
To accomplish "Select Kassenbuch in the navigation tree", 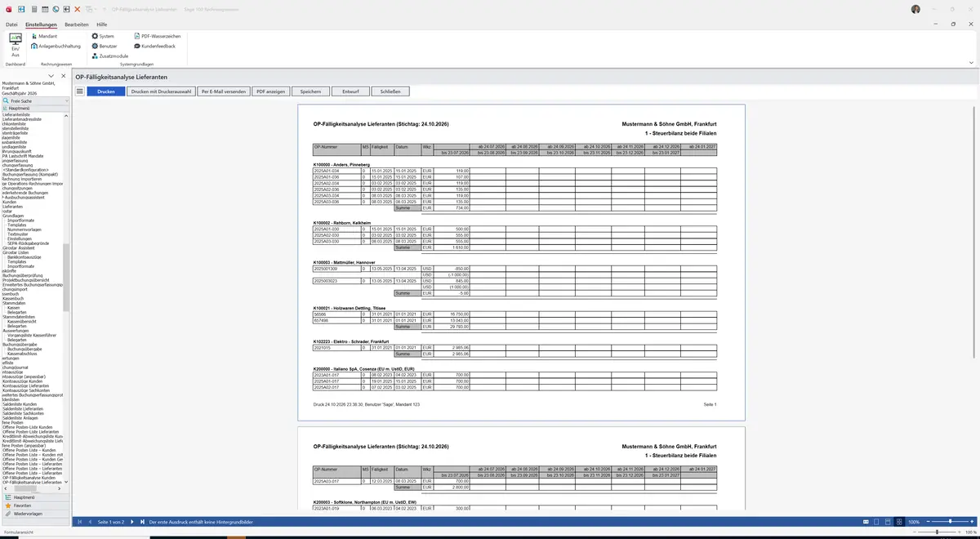I will coord(13,299).
